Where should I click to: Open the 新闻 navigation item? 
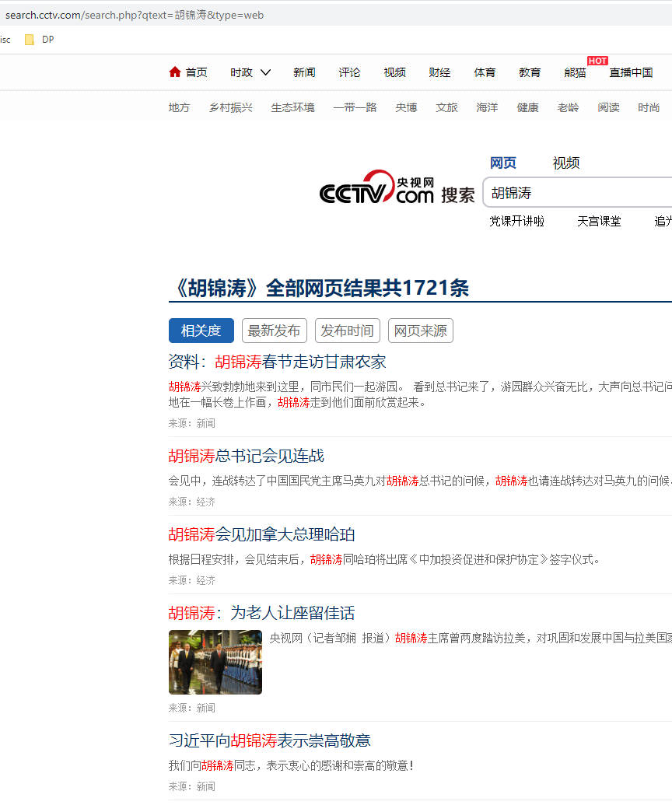(304, 72)
